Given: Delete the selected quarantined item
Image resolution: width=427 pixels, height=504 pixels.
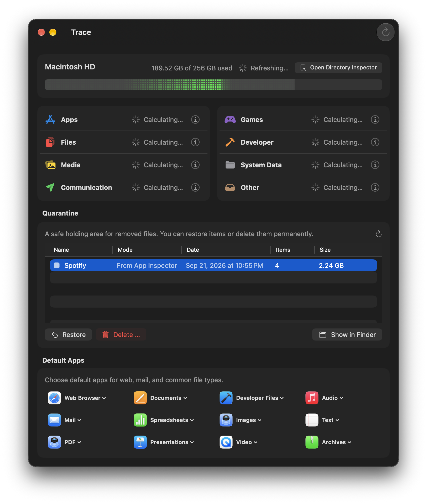Looking at the screenshot, I should coord(121,334).
